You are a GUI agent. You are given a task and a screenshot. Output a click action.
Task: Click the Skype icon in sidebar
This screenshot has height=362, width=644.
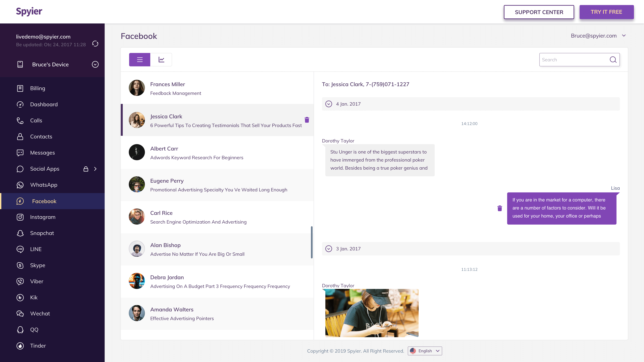tap(20, 265)
